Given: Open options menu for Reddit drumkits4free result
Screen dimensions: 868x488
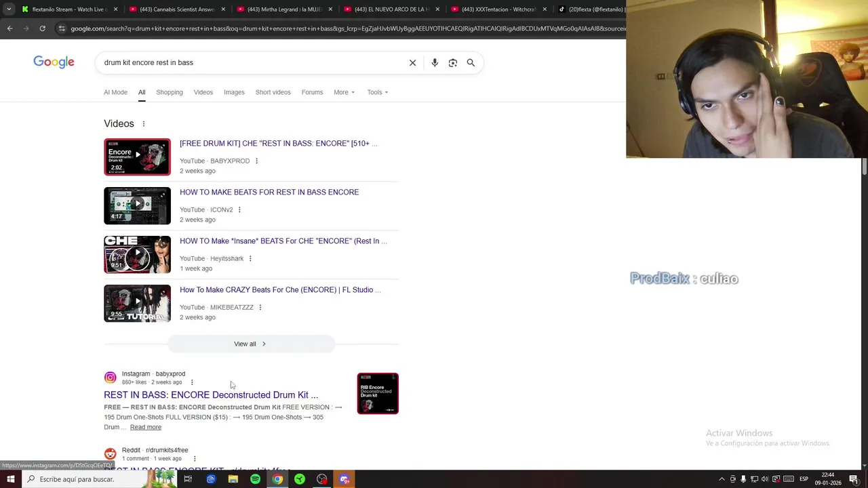Looking at the screenshot, I should (x=195, y=459).
